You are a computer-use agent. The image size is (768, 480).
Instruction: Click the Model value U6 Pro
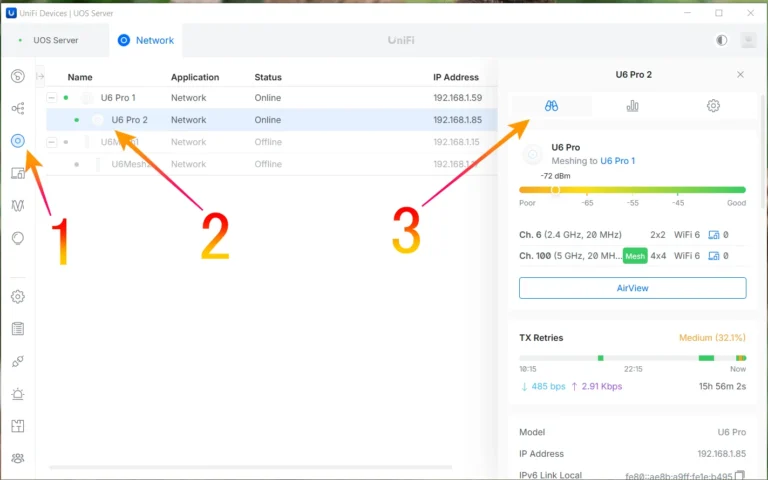732,432
